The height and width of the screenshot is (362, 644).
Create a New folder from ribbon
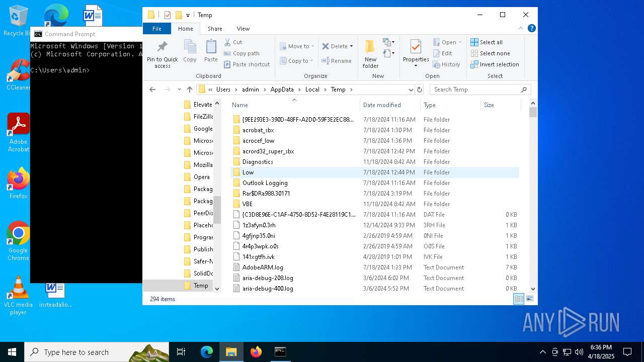[370, 54]
